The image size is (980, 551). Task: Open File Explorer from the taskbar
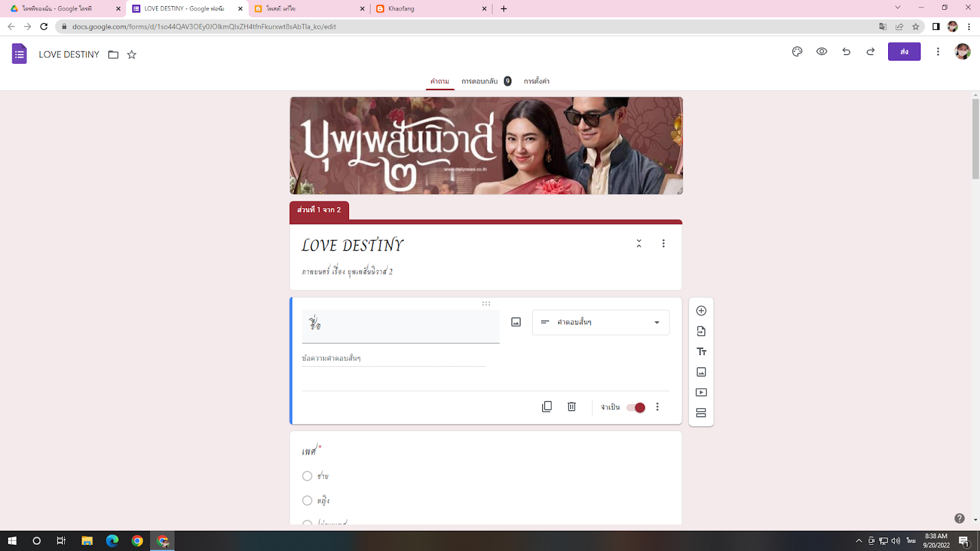click(x=87, y=541)
